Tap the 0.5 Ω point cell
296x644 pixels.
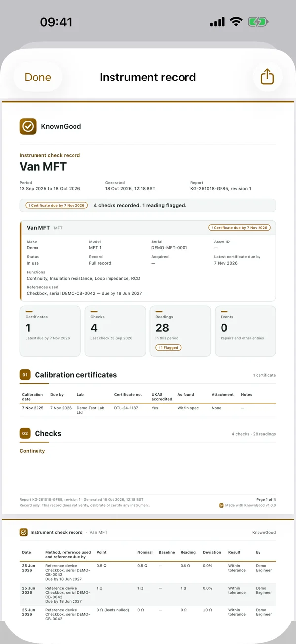click(101, 566)
